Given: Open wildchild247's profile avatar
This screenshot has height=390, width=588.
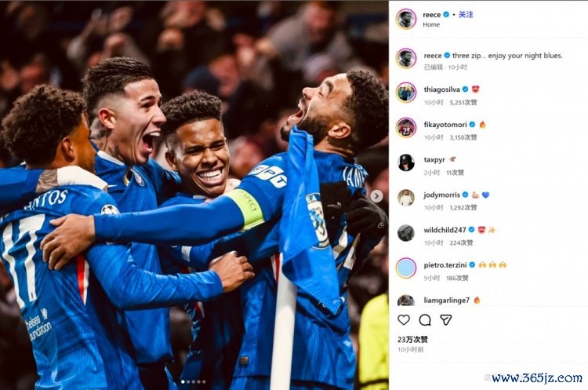Looking at the screenshot, I should (406, 233).
